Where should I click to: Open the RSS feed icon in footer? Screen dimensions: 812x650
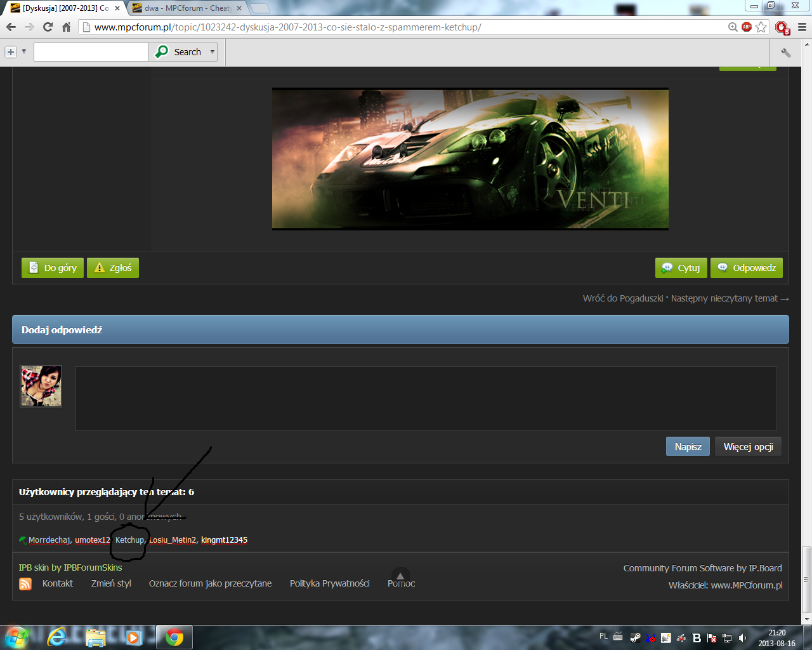[25, 584]
